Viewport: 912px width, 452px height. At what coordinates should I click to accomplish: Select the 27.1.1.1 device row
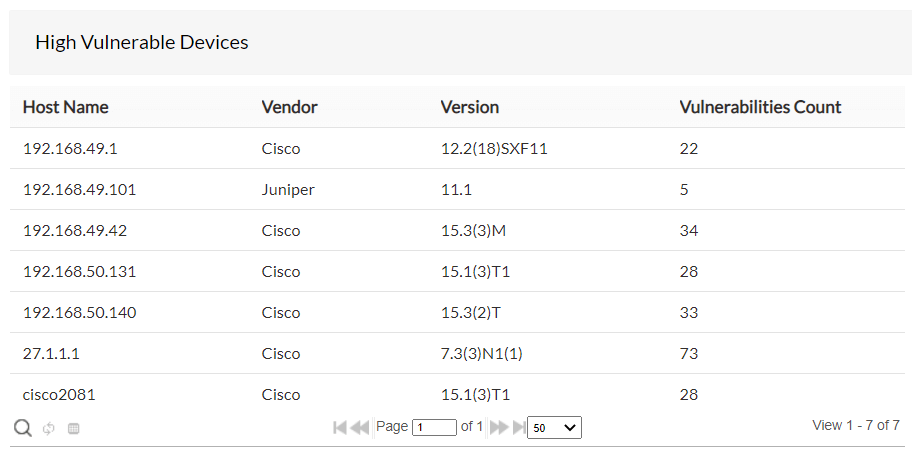(50, 353)
